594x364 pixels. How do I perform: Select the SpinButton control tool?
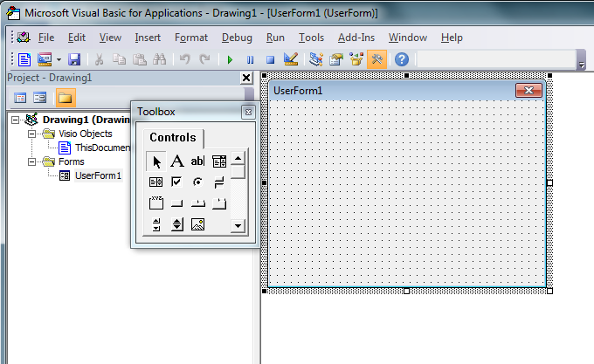point(177,224)
